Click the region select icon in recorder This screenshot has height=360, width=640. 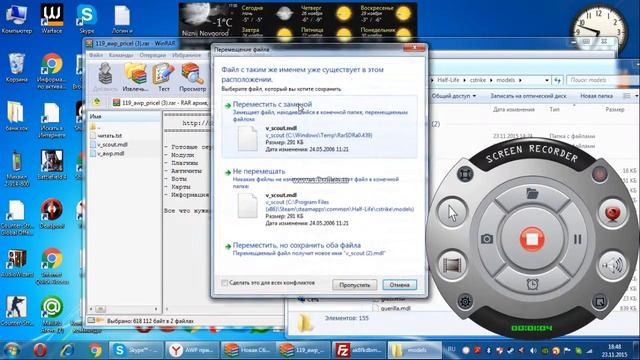coord(599,302)
